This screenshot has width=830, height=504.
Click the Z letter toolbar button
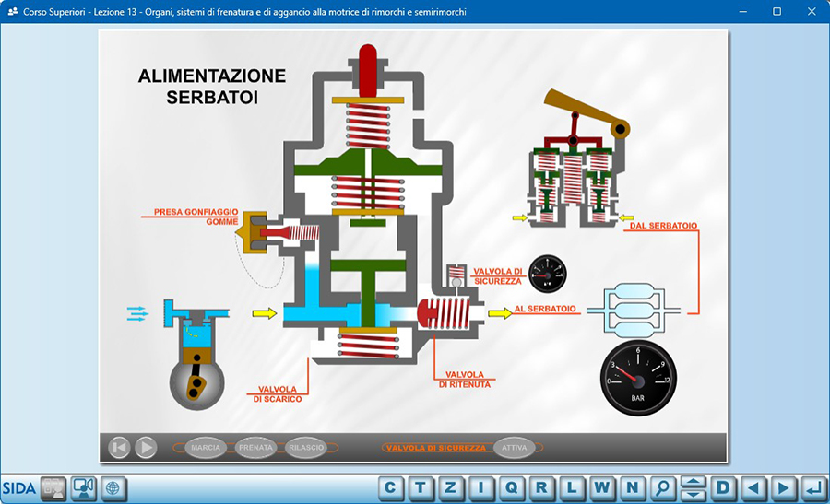(452, 487)
